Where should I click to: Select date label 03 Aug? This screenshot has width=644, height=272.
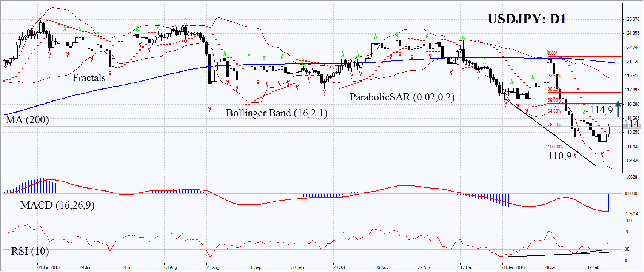coord(170,267)
